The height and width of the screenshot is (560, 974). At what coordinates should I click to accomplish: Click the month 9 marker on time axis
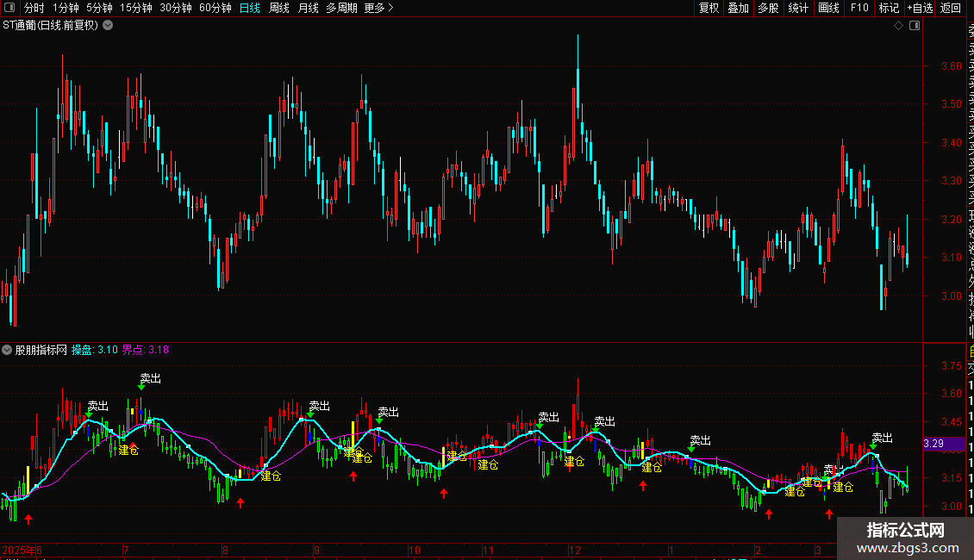click(316, 550)
